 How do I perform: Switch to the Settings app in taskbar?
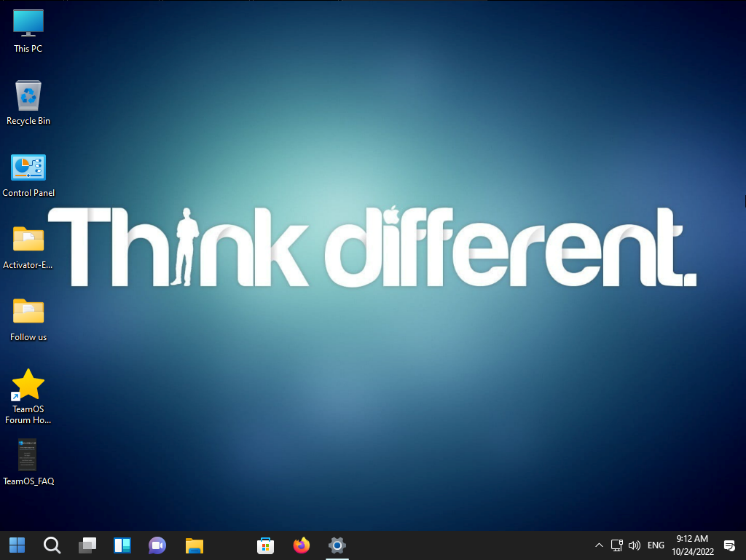click(x=337, y=545)
